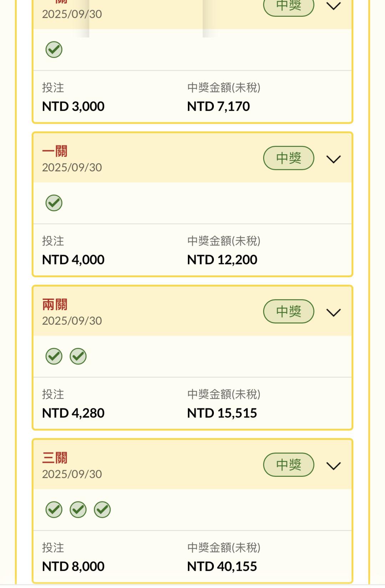
Task: Expand the 一關 bet card chevron
Action: pyautogui.click(x=334, y=159)
